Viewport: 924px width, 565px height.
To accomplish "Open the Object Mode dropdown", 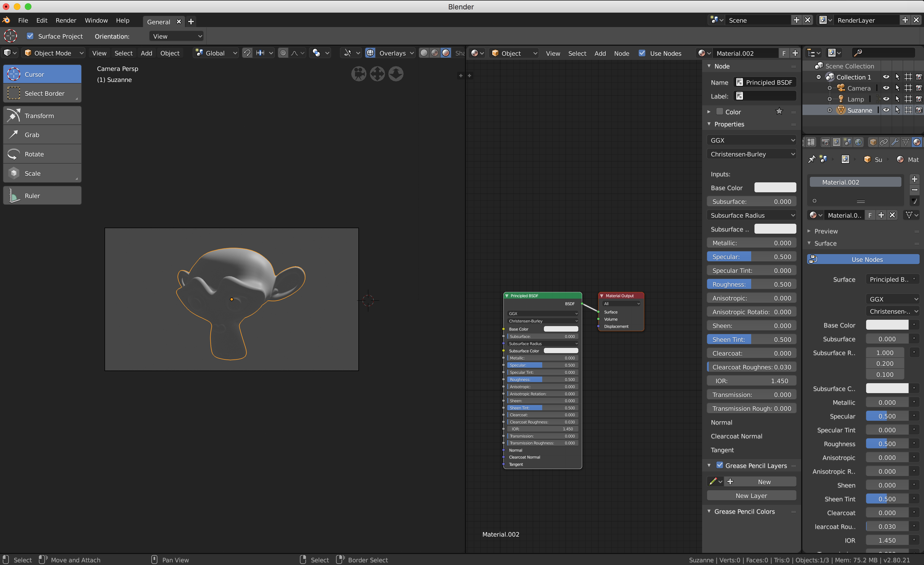I will tap(54, 53).
